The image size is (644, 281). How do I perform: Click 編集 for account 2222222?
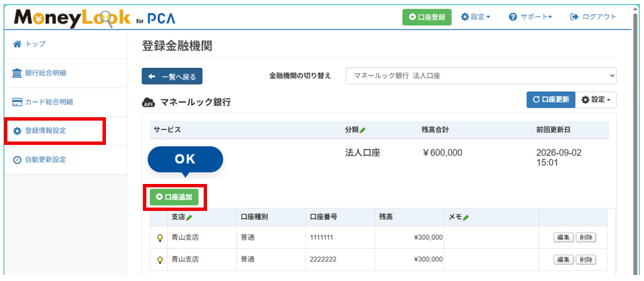click(x=563, y=259)
